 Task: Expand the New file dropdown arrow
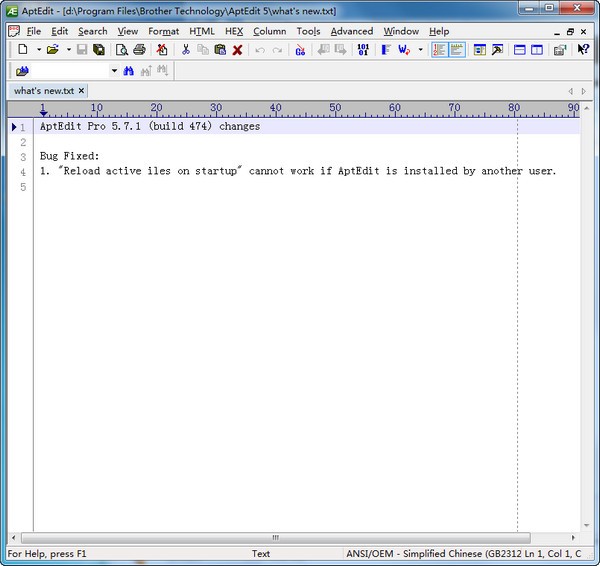coord(38,50)
